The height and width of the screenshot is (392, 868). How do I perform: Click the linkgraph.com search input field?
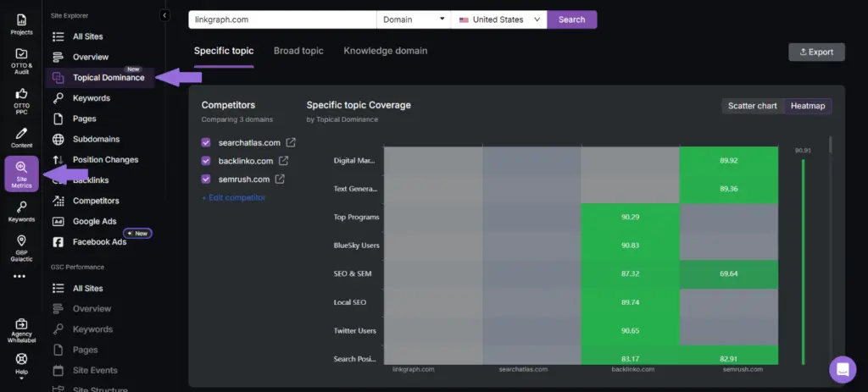[282, 19]
